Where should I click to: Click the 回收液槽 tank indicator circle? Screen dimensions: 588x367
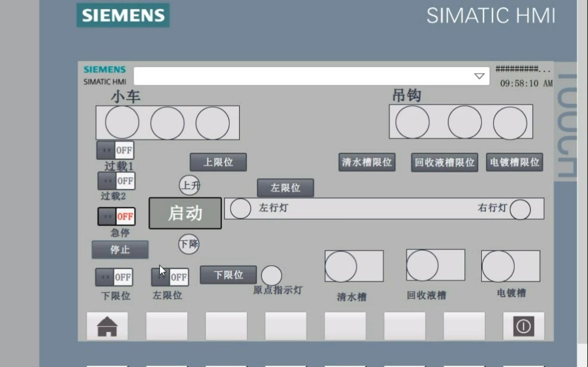pos(423,265)
